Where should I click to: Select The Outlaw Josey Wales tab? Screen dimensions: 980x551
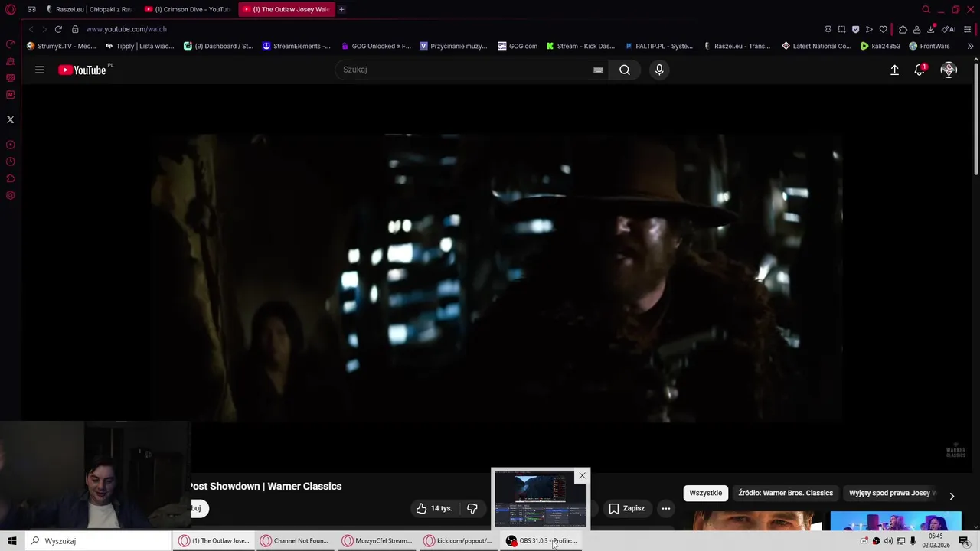pyautogui.click(x=286, y=9)
